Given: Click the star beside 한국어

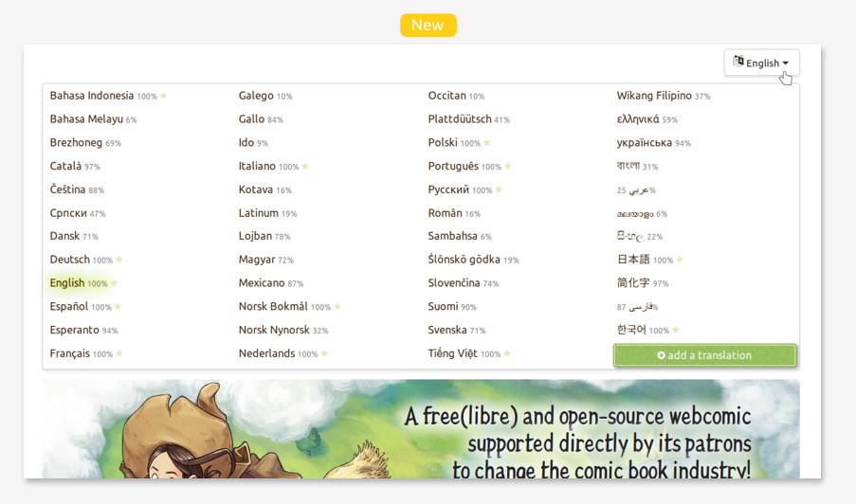Looking at the screenshot, I should point(676,331).
